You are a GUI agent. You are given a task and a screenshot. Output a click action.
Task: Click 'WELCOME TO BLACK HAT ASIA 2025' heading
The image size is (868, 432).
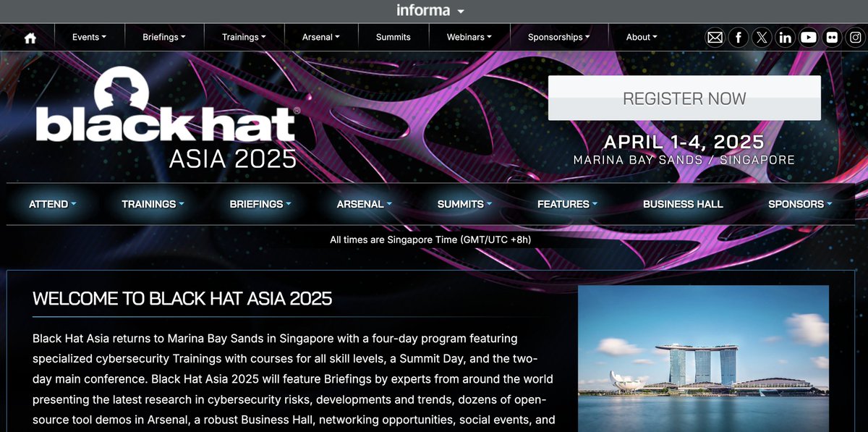point(182,299)
